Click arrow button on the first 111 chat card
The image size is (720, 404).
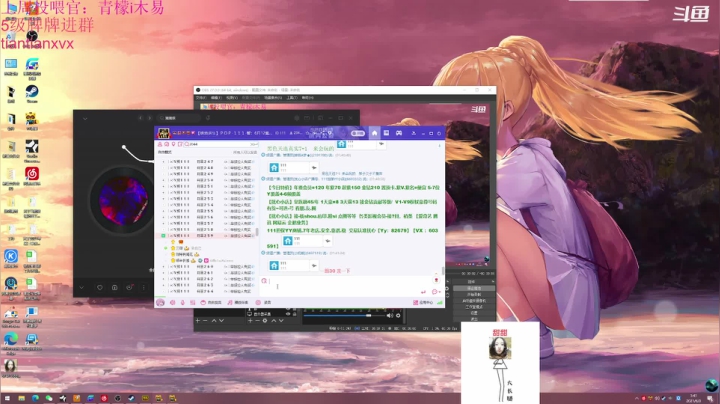tap(381, 144)
